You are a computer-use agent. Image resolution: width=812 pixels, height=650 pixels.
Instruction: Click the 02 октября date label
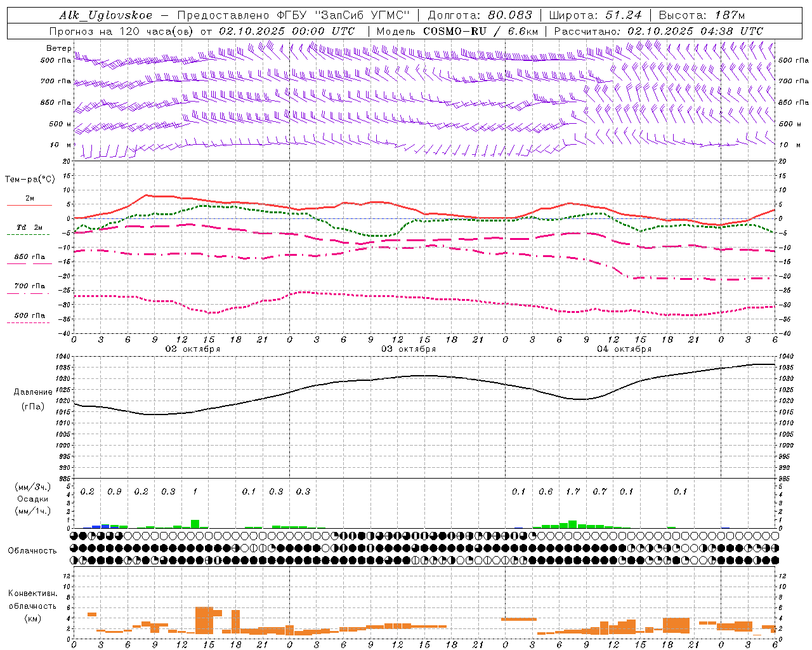[x=193, y=349]
